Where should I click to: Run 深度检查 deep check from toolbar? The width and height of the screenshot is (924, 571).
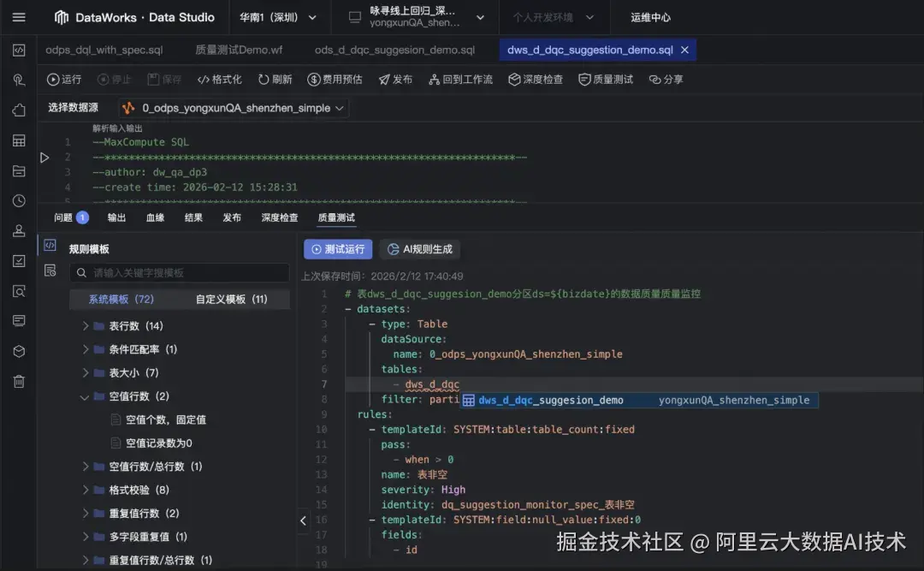[536, 79]
